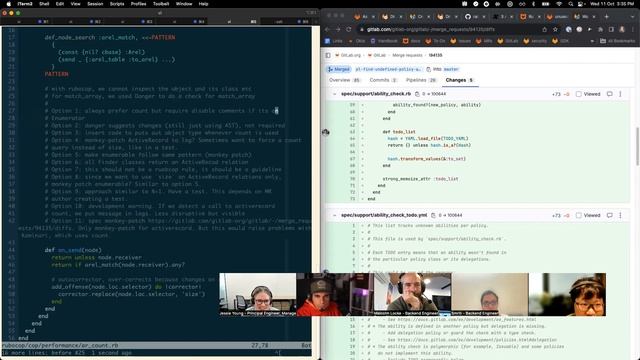Viewport: 640px width, 360px height.
Task: Open spec/support/ability_check_todo.yml file link
Action: [x=384, y=215]
